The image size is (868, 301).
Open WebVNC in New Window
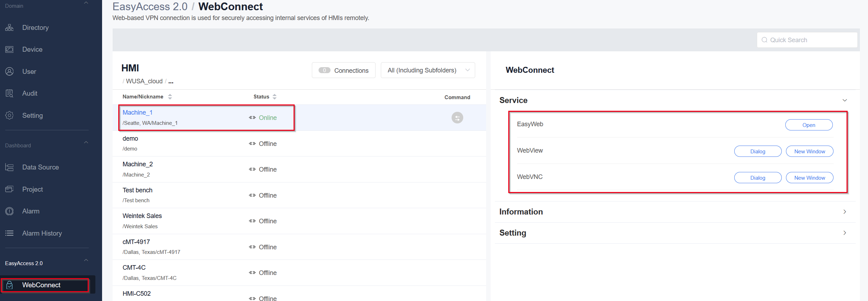point(809,178)
